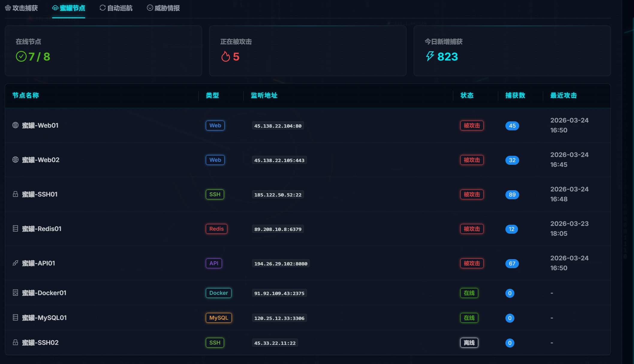This screenshot has height=364, width=634.
Task: Click the lock icon for 蜜罐-SSH02
Action: tap(15, 342)
